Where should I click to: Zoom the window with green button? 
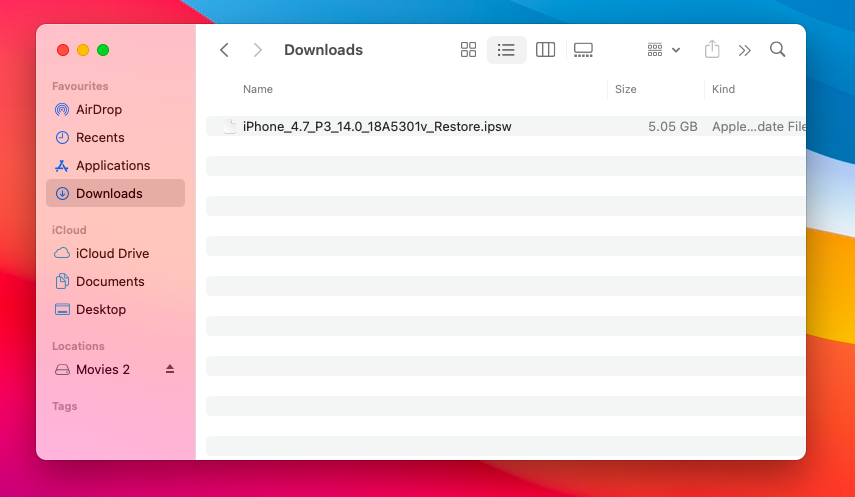click(103, 50)
